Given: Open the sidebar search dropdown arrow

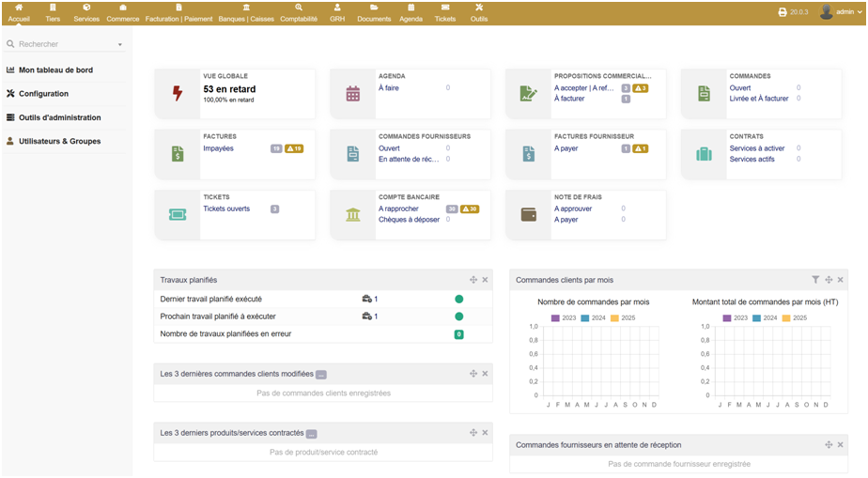Looking at the screenshot, I should (x=120, y=44).
